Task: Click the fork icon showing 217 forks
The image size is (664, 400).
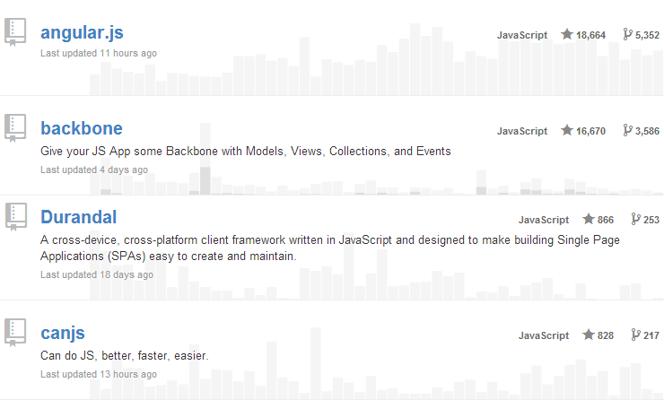Action: tap(636, 335)
